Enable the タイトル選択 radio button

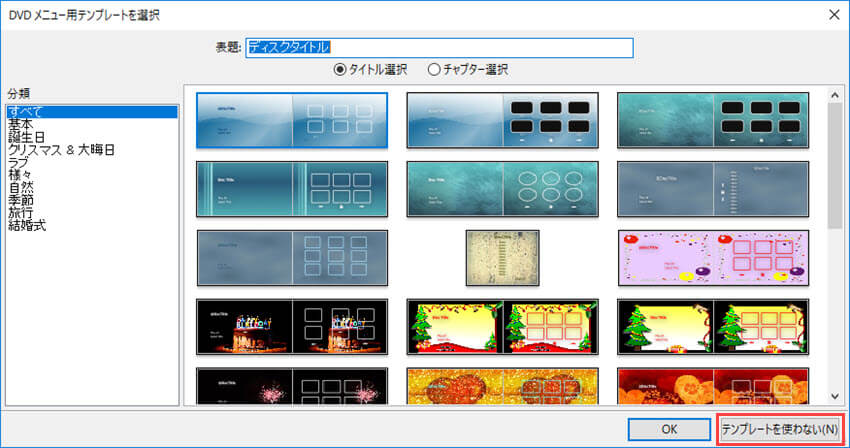pos(340,70)
